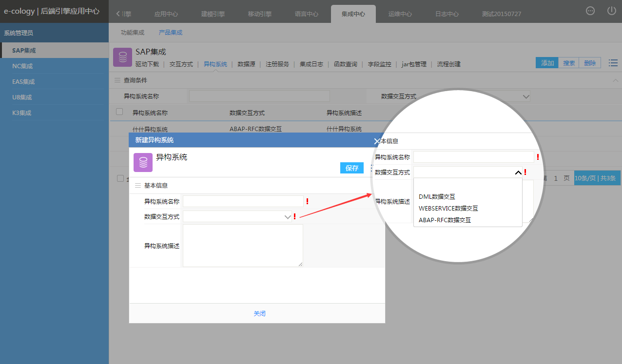Click the purple 异构系统 dialog icon
622x364 pixels.
coord(143,162)
